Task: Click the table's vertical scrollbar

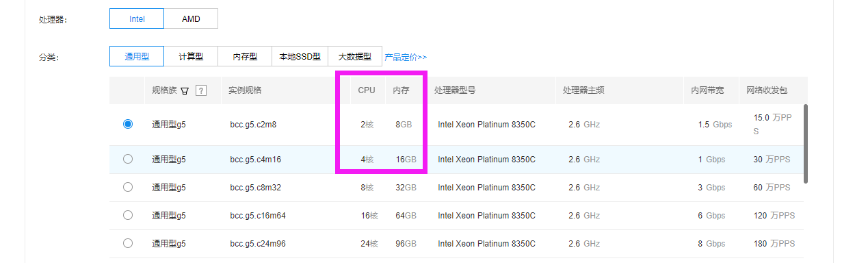Action: click(x=806, y=144)
